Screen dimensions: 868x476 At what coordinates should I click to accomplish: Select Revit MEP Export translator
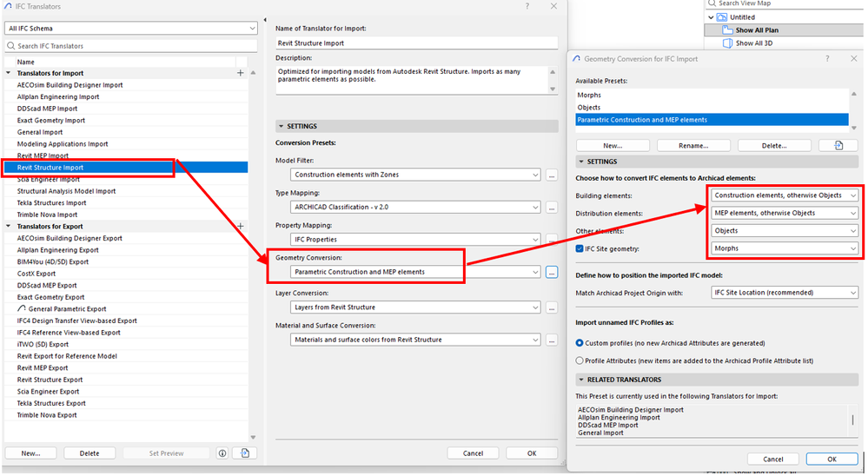[x=126, y=368]
